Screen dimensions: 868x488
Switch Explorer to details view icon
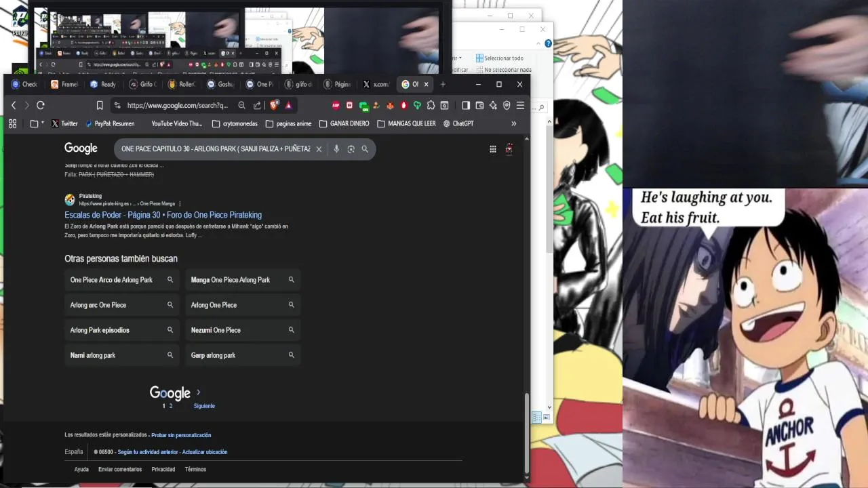point(536,418)
